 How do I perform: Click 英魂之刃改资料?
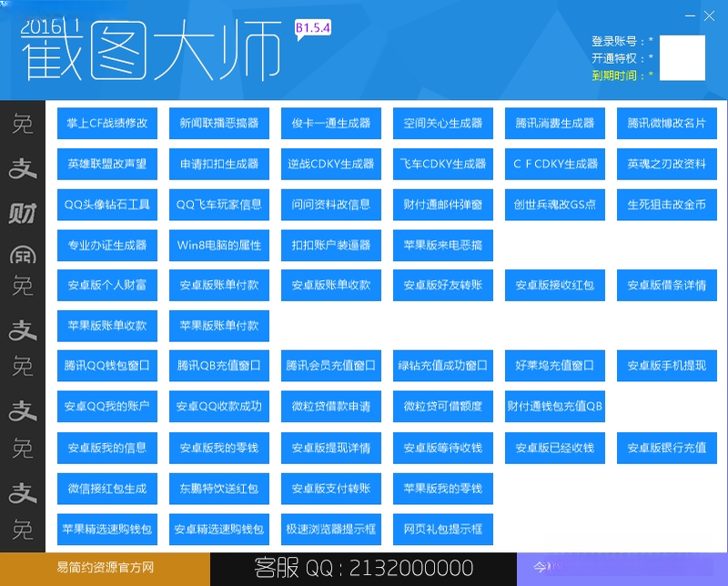667,164
